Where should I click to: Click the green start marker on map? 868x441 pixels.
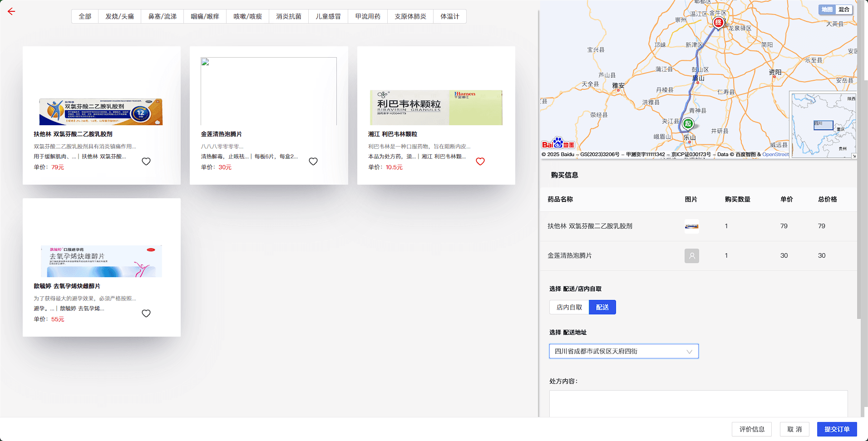click(x=688, y=123)
